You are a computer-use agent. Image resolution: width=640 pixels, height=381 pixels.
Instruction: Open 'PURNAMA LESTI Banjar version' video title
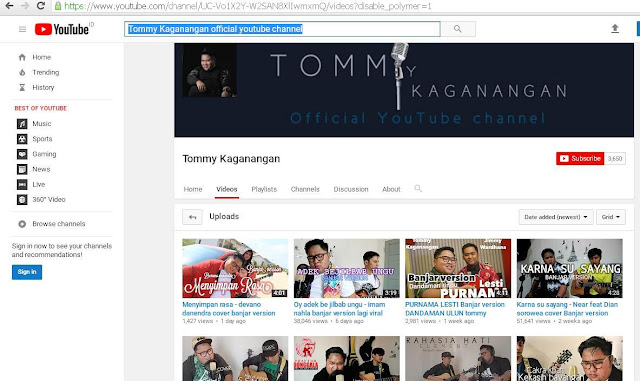(455, 309)
